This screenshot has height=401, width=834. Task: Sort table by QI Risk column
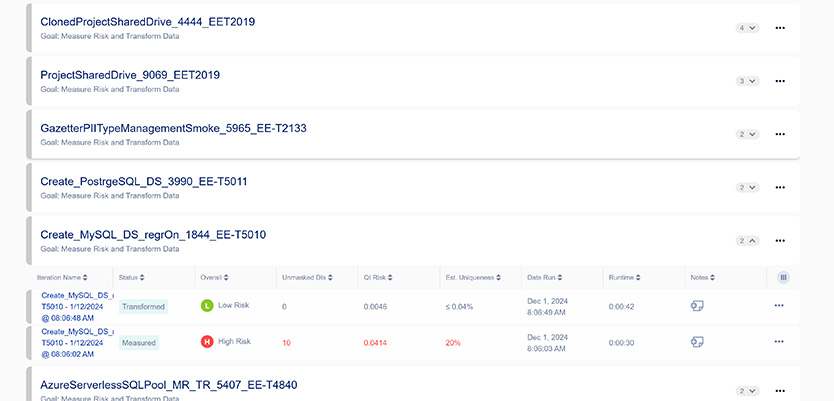point(384,277)
